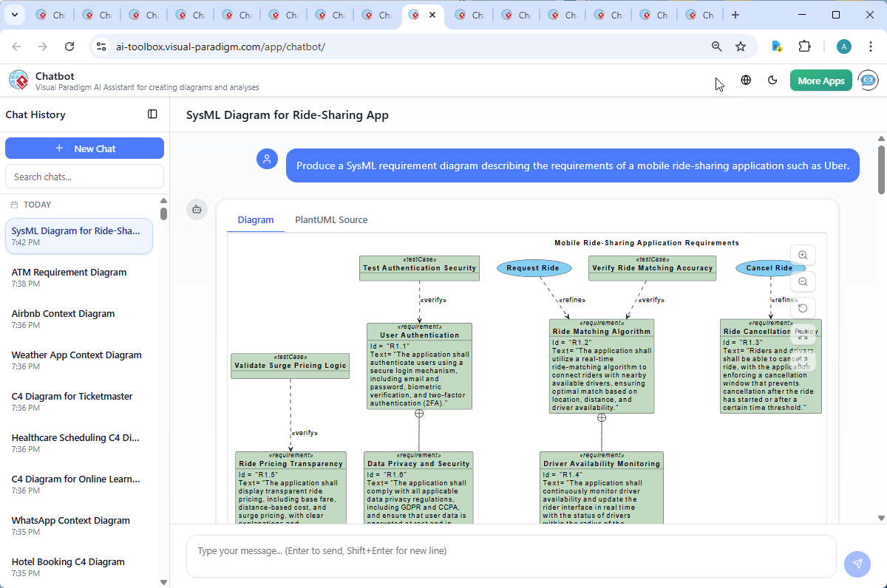Collapse the Chat History sidebar panel
887x588 pixels.
[152, 114]
